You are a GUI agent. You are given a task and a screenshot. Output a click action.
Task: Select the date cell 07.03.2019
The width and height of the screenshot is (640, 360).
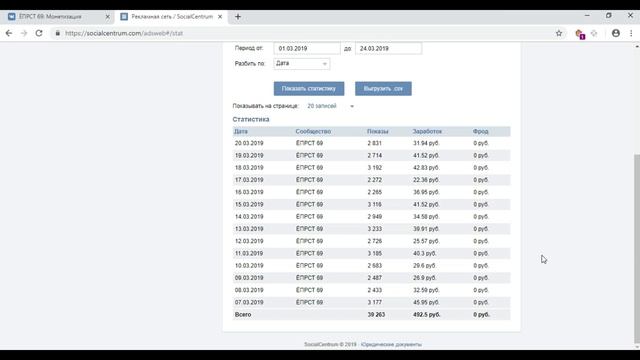[x=249, y=302]
